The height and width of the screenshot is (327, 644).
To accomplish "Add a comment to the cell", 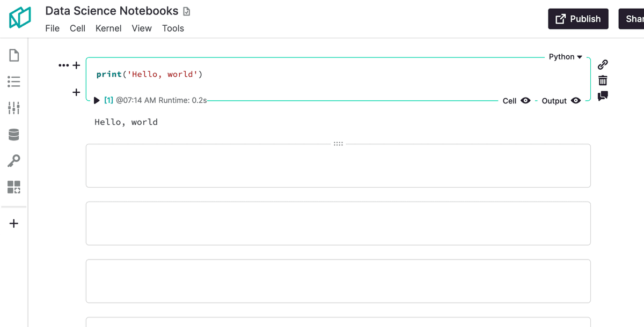I will (x=602, y=96).
